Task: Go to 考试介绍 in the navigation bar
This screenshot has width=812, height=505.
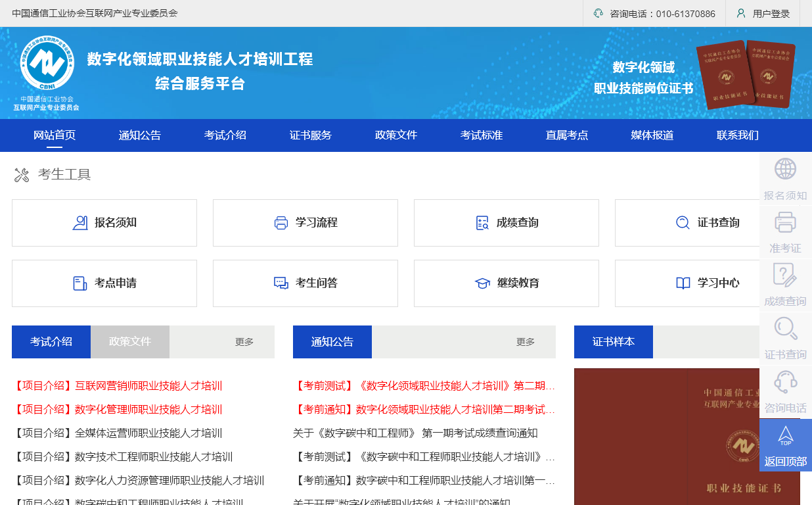Action: 225,135
